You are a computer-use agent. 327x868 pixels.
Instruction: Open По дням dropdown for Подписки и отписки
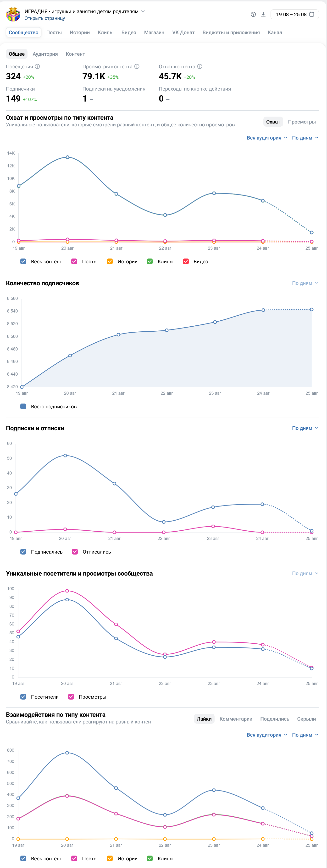click(x=305, y=428)
